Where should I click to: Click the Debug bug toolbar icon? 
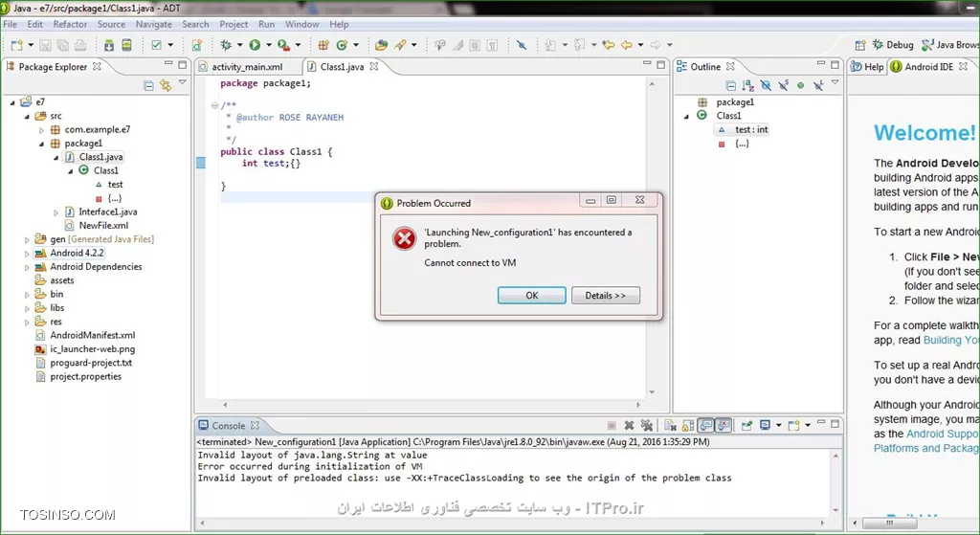pyautogui.click(x=226, y=45)
